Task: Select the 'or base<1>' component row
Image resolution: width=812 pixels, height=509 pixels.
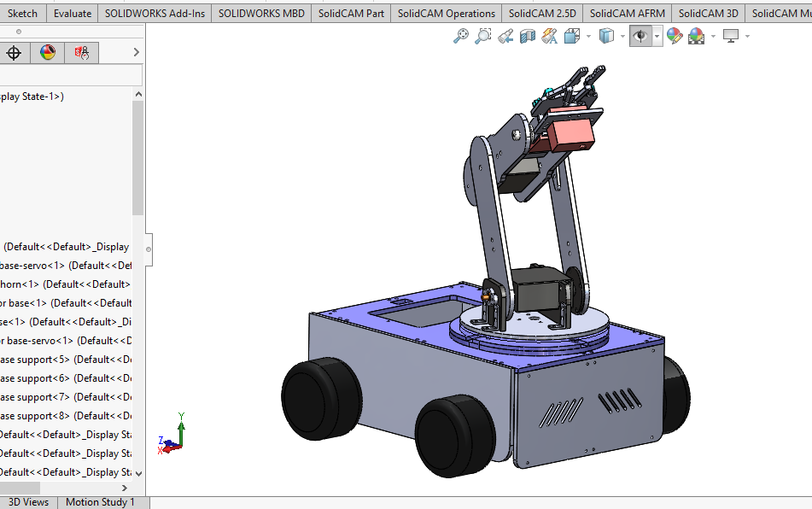Action: [66, 303]
